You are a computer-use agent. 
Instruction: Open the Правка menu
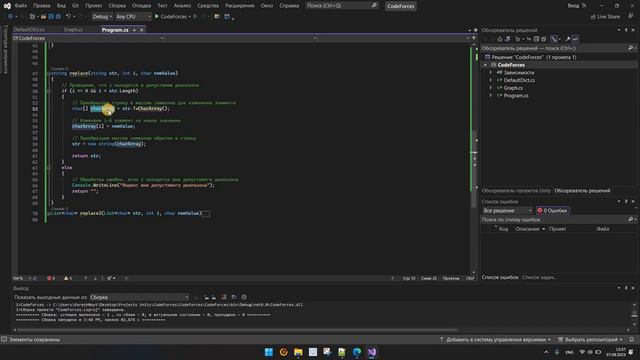coord(42,6)
